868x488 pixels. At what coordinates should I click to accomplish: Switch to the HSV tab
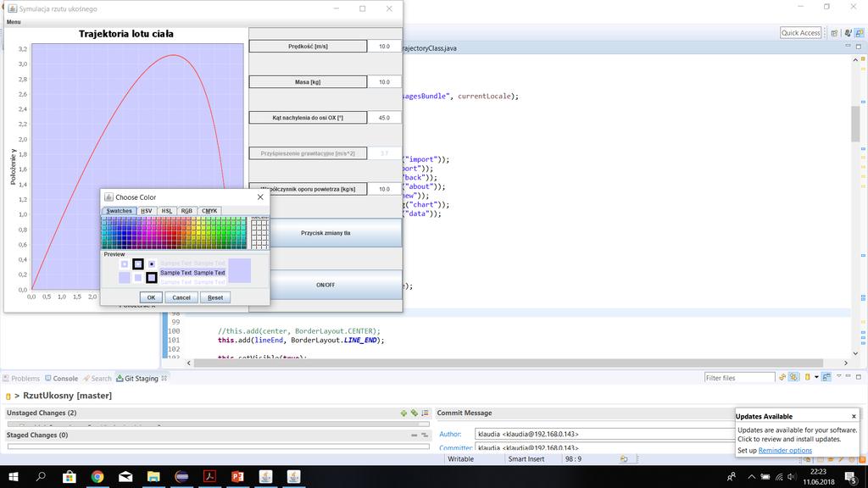coord(146,211)
